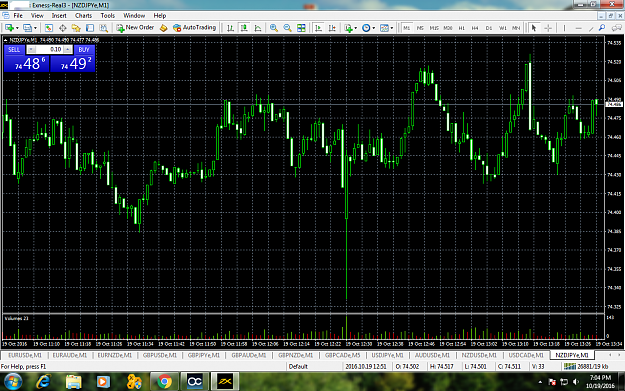Click the 0.10 lot volume field
Screen dimensions: 625x391
click(49, 49)
